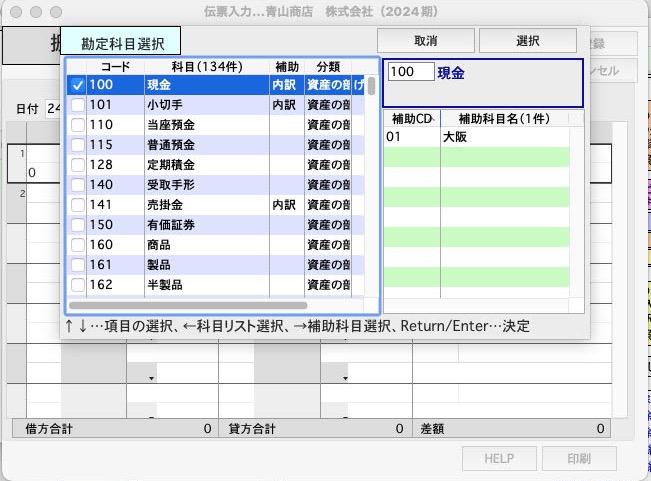This screenshot has width=651, height=481.
Task: Click the 補助CD column header
Action: (x=409, y=118)
